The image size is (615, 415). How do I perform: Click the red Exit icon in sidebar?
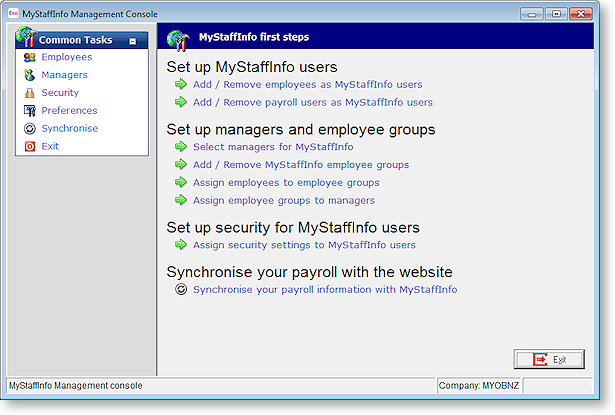pos(31,146)
